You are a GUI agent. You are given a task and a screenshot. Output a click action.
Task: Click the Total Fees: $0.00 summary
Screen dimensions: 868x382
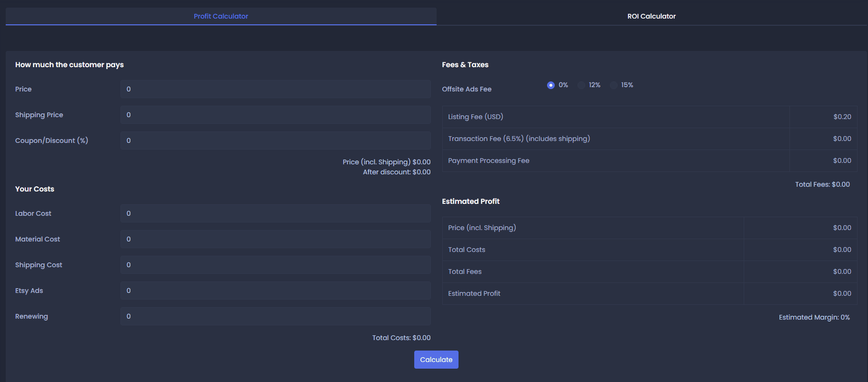[822, 184]
